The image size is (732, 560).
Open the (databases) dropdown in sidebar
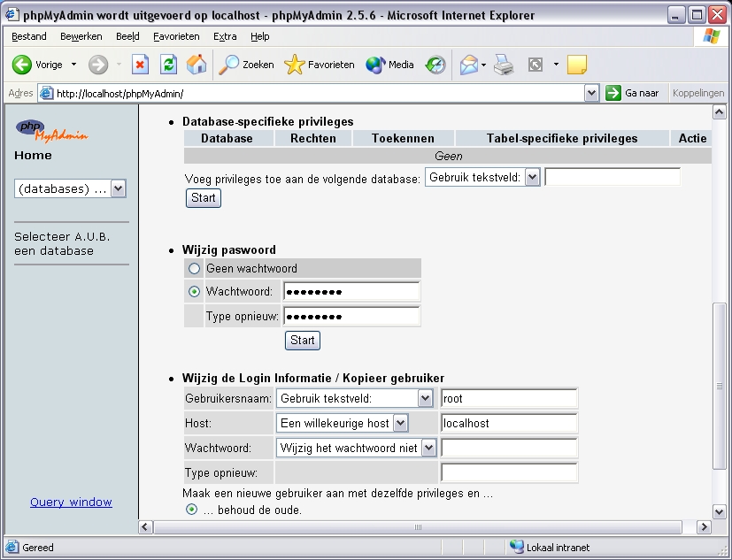(x=71, y=188)
